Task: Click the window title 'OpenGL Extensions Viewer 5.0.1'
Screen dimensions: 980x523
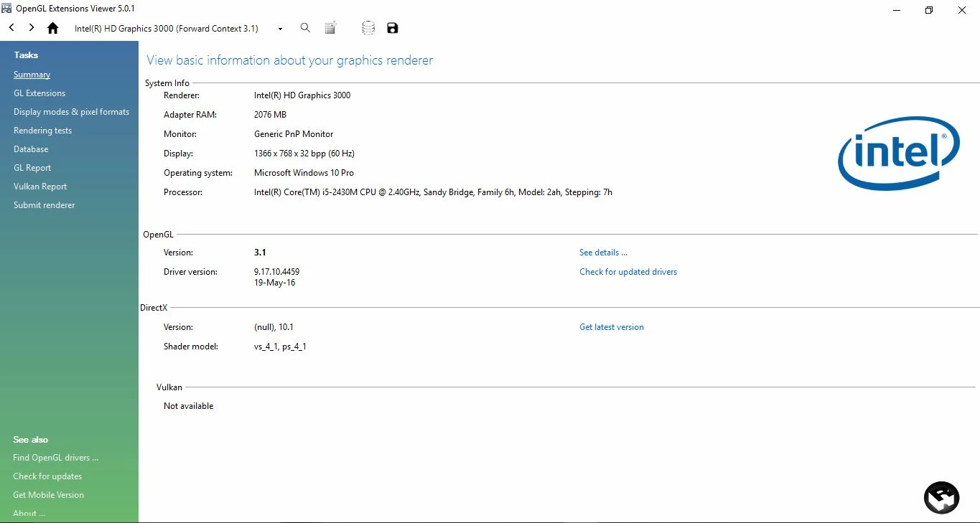Action: [x=75, y=9]
